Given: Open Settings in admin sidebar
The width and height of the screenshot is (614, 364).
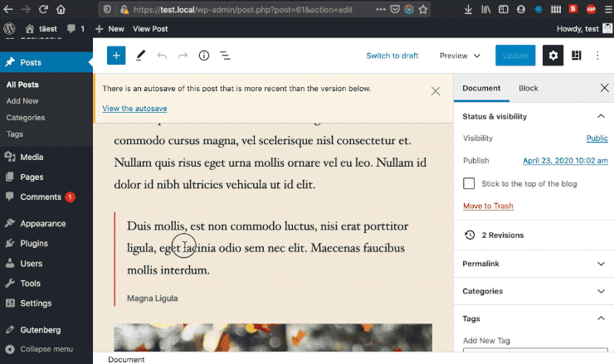Looking at the screenshot, I should 46,303.
